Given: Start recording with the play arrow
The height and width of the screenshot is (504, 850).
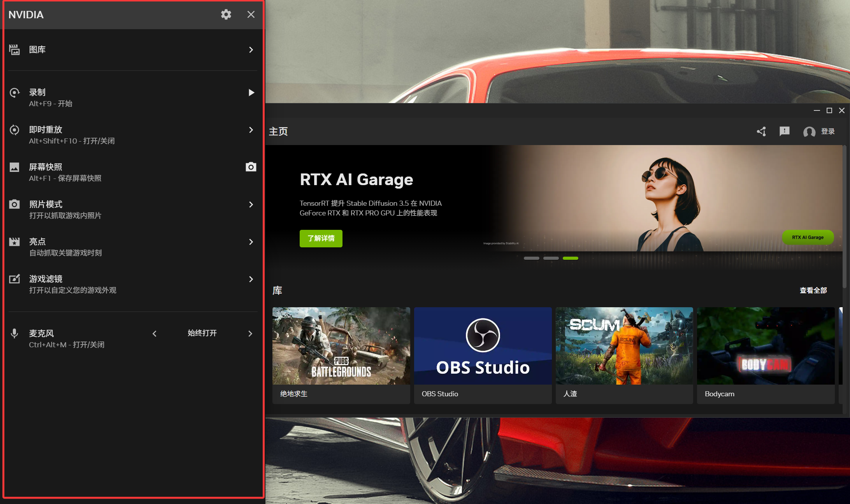Looking at the screenshot, I should pyautogui.click(x=251, y=93).
